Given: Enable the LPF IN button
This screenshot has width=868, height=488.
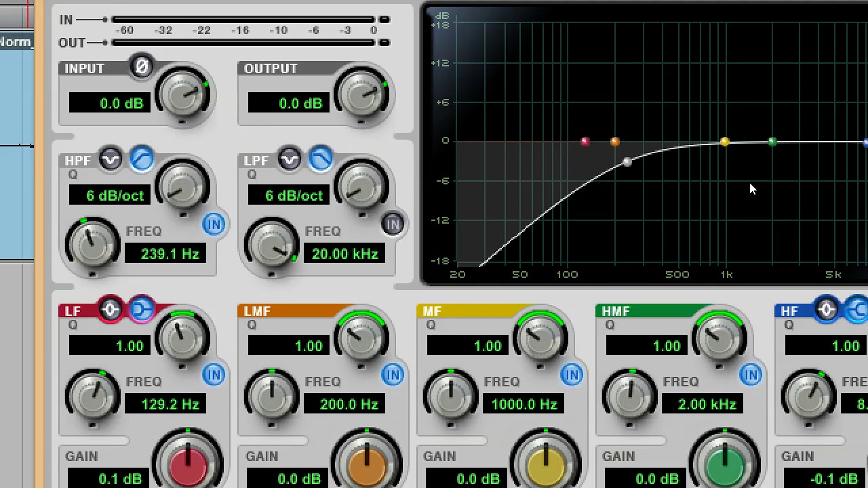Looking at the screenshot, I should click(x=393, y=224).
